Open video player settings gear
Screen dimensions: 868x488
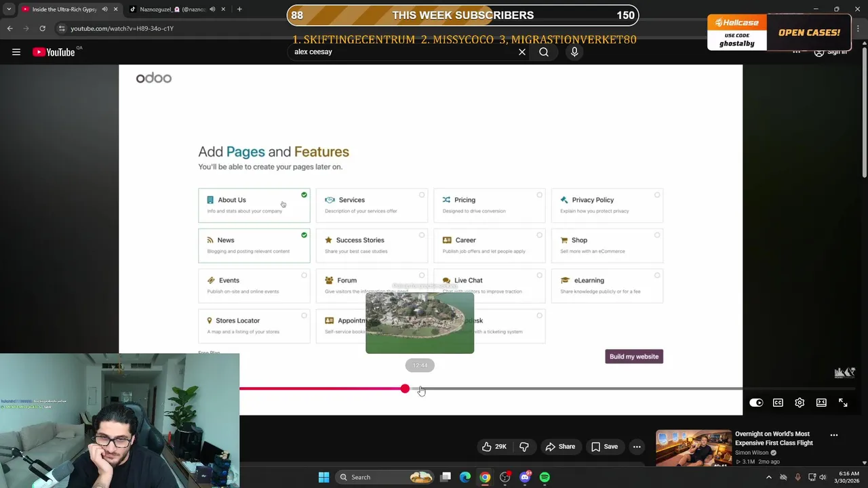pyautogui.click(x=800, y=403)
